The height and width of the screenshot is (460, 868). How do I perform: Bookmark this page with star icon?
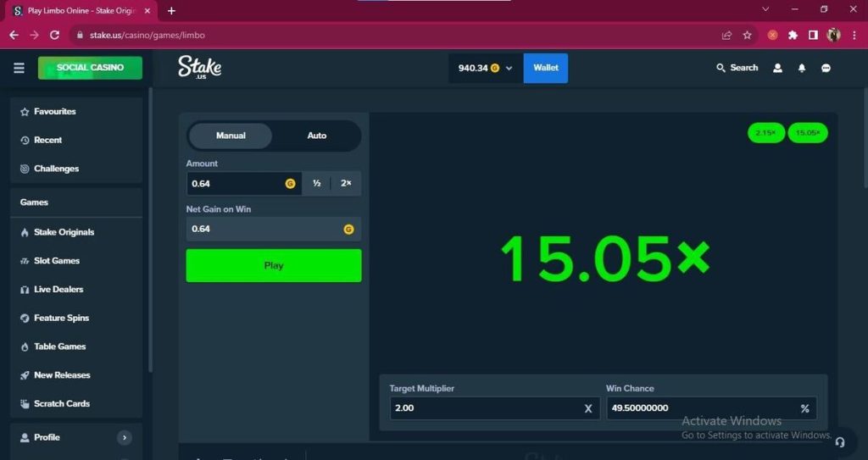tap(748, 35)
